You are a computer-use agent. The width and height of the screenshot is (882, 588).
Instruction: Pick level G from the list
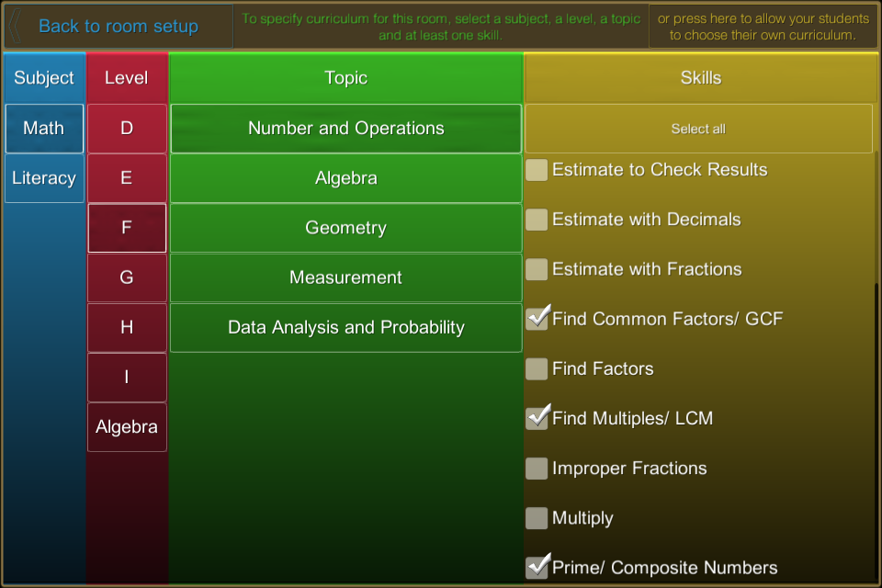pos(127,277)
